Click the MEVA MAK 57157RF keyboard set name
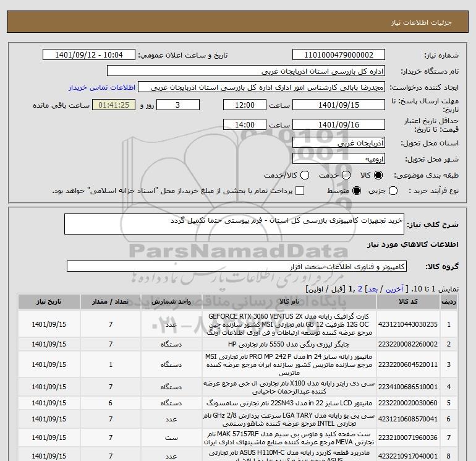The image size is (476, 461). (289, 437)
